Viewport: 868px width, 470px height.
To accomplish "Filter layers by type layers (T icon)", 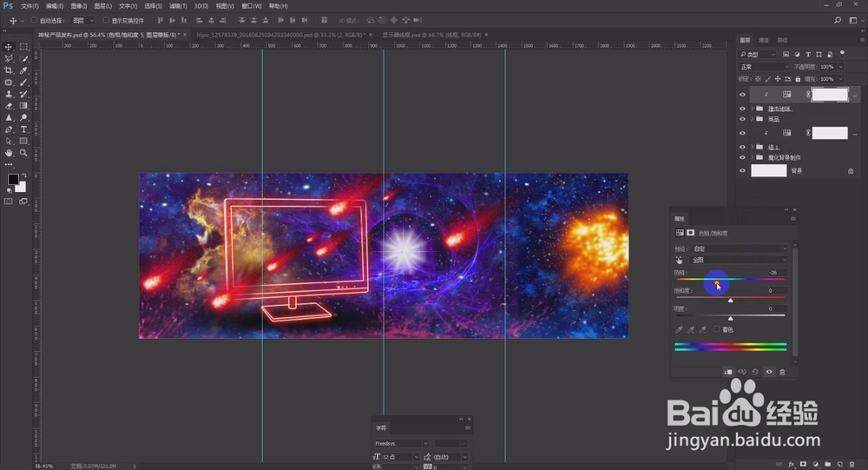I will coord(808,55).
